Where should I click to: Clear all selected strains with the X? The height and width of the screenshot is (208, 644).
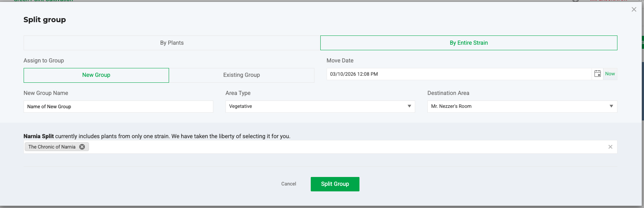coord(610,147)
